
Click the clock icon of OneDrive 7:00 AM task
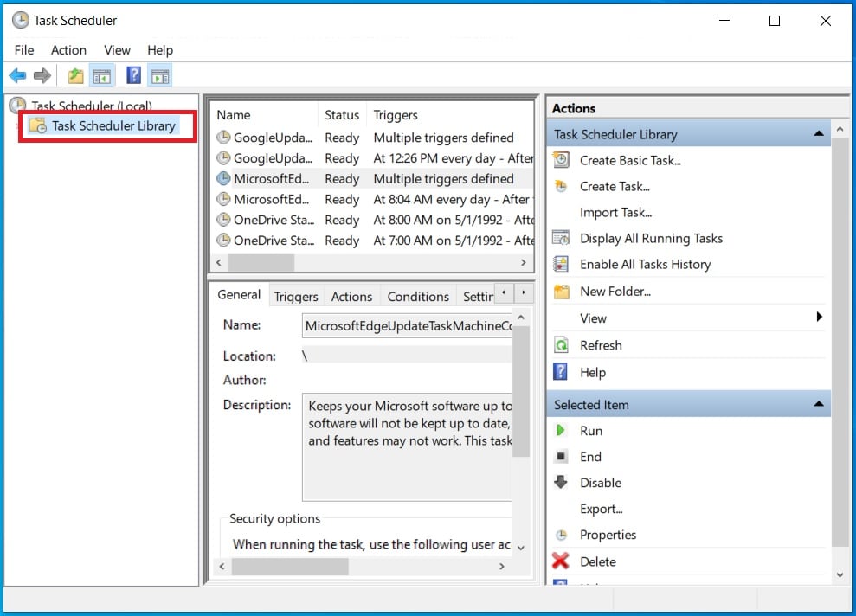[x=223, y=240]
